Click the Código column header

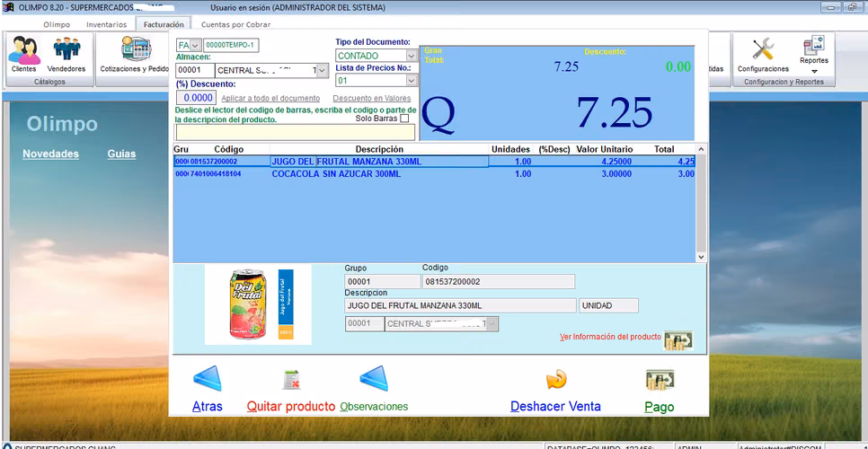(228, 149)
